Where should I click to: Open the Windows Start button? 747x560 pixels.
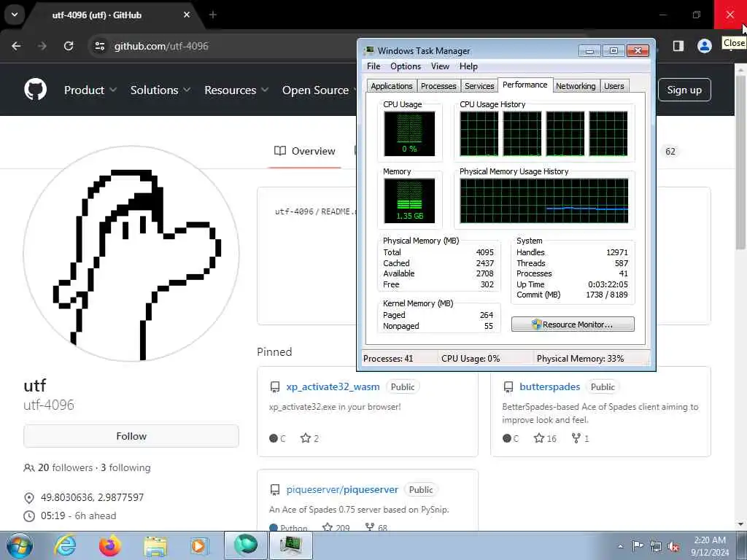[x=20, y=545]
